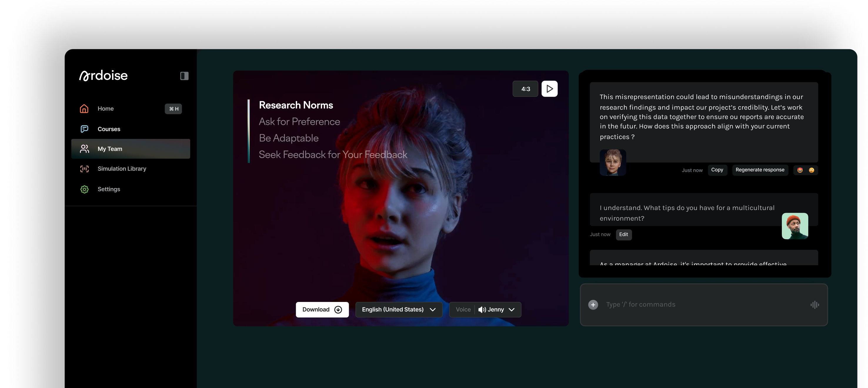The image size is (868, 388).
Task: Select the Ask for Preference topic
Action: [x=299, y=122]
